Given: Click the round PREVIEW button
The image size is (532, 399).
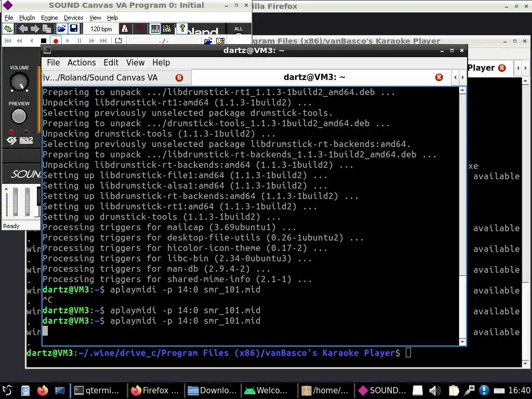Looking at the screenshot, I should click(19, 116).
